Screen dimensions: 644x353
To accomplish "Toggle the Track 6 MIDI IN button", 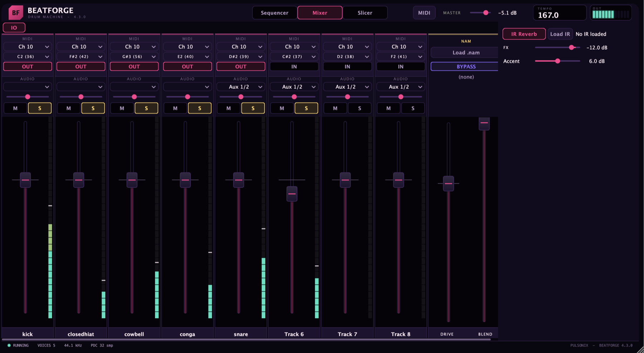I will pyautogui.click(x=294, y=67).
